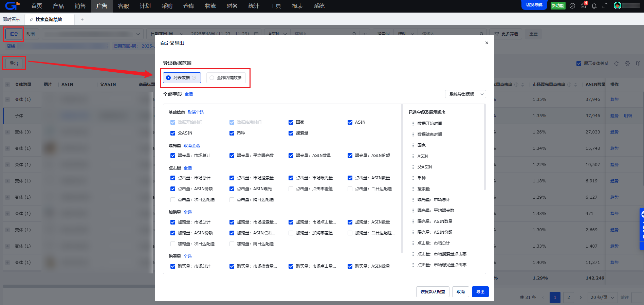Enable the 加购量：加购率差值 checkbox

[x=291, y=233]
